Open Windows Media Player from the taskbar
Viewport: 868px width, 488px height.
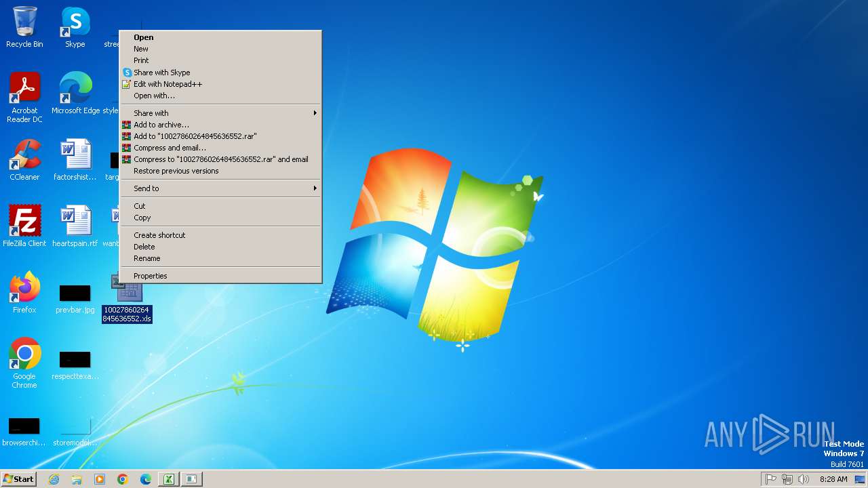[100, 479]
